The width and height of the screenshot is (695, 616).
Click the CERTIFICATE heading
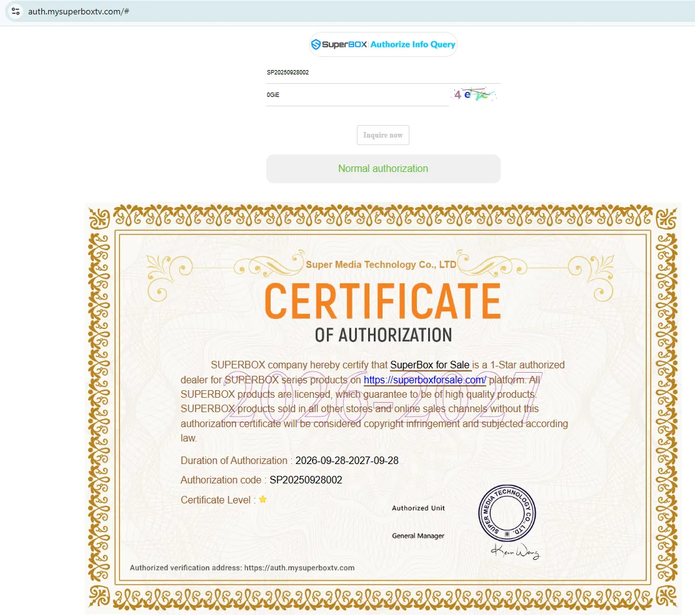(x=383, y=301)
